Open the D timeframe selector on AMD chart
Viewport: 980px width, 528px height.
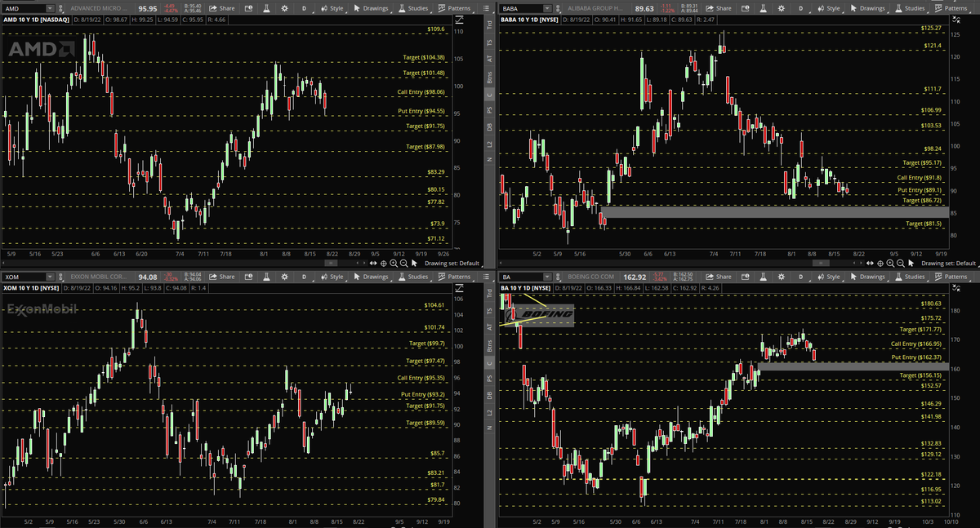(x=304, y=8)
